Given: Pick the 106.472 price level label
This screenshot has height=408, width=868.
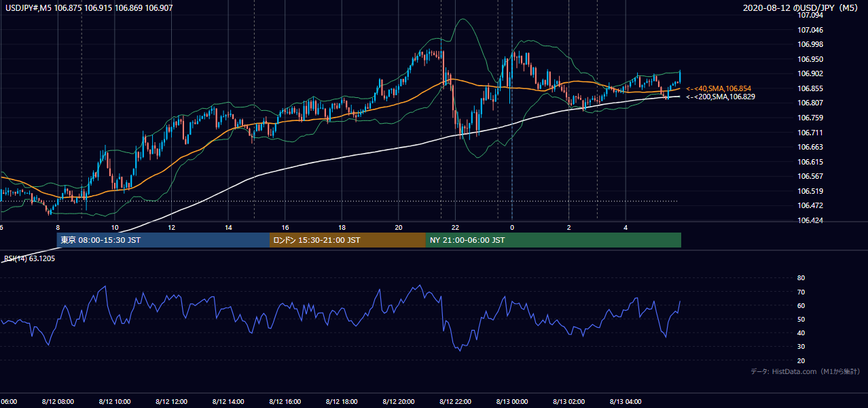Looking at the screenshot, I should pyautogui.click(x=810, y=205).
